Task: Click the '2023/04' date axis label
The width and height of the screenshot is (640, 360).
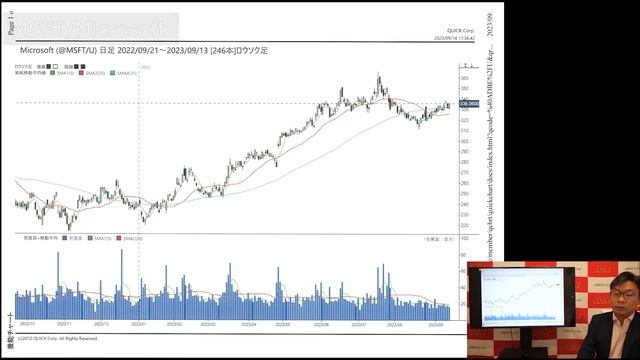Action: (249, 324)
